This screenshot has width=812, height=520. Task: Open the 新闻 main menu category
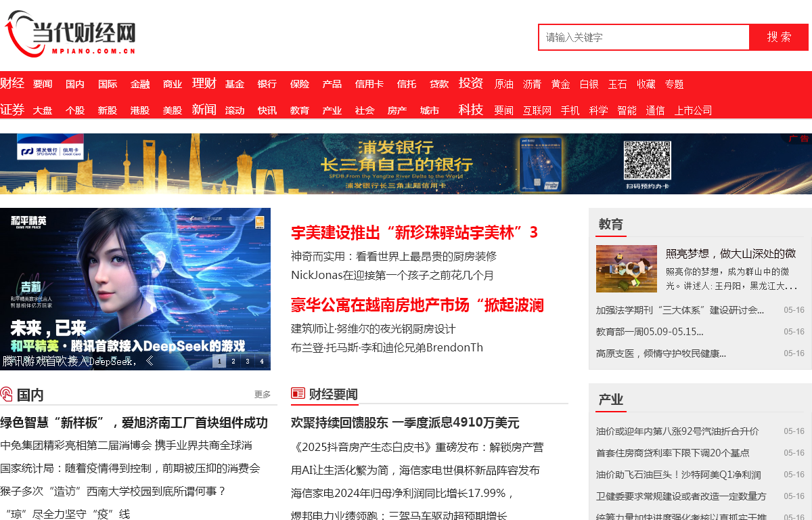(204, 110)
